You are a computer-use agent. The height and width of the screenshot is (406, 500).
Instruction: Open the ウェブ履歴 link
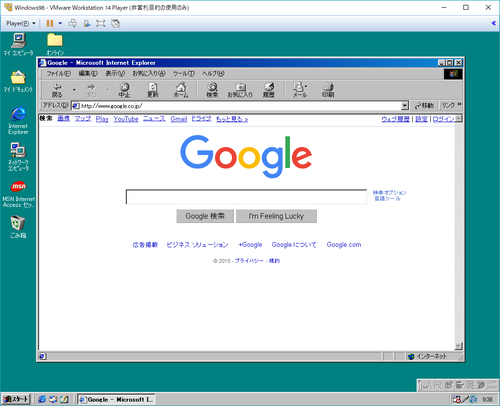[x=396, y=119]
